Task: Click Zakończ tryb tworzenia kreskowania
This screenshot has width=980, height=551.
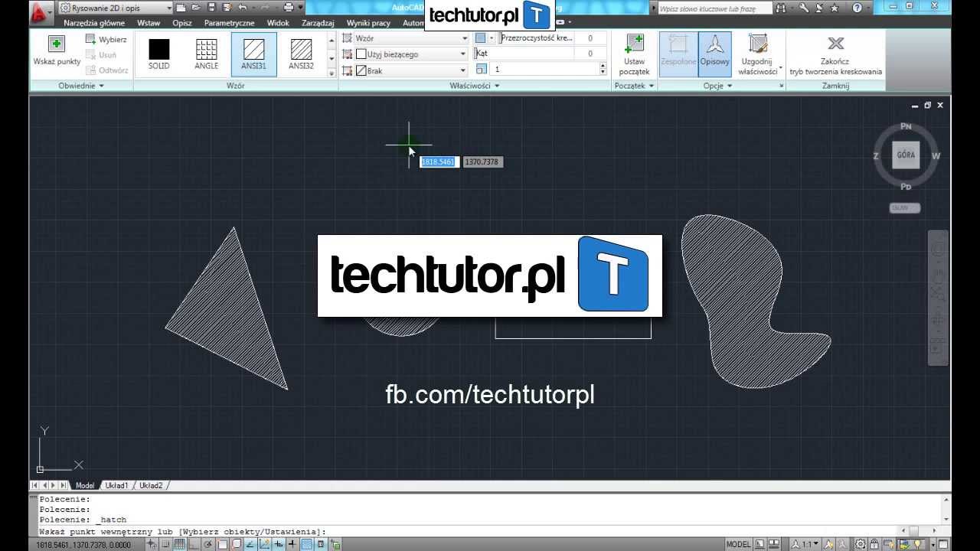Action: click(835, 54)
